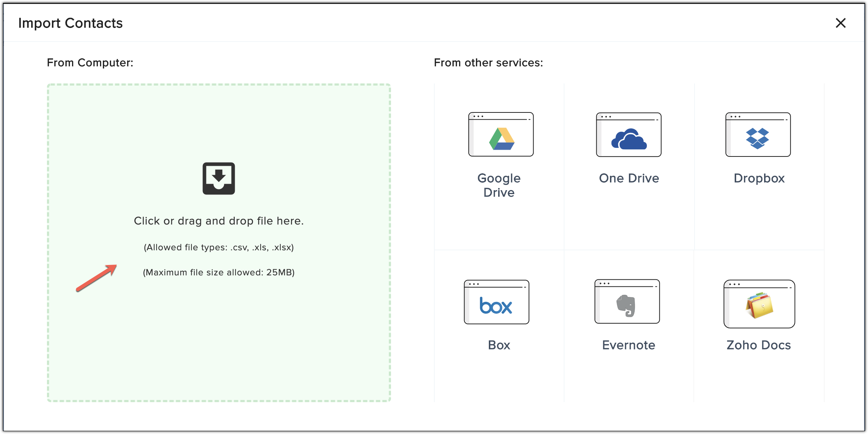Click the "Google Drive" text label

(499, 185)
